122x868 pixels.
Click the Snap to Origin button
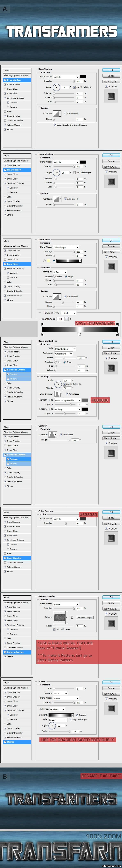coord(85,618)
